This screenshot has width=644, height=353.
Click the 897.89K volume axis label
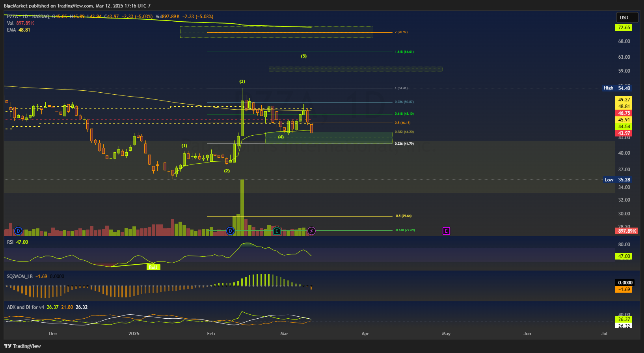pyautogui.click(x=627, y=231)
